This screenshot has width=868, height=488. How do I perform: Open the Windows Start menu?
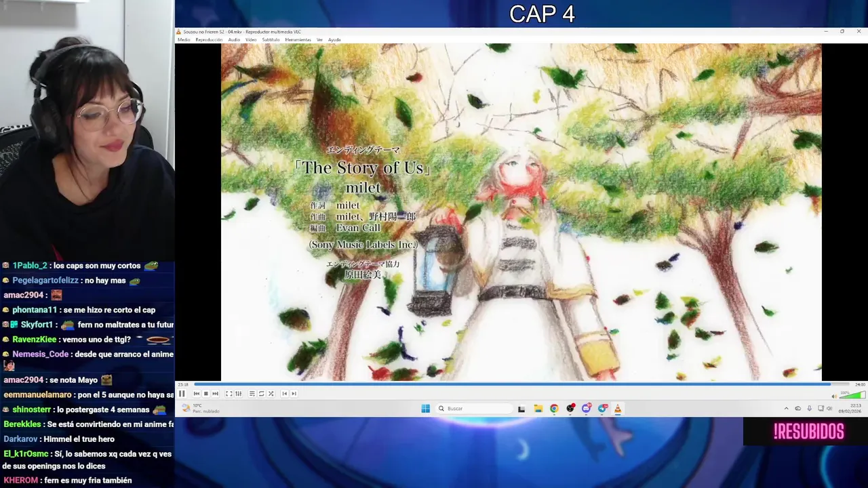tap(425, 409)
